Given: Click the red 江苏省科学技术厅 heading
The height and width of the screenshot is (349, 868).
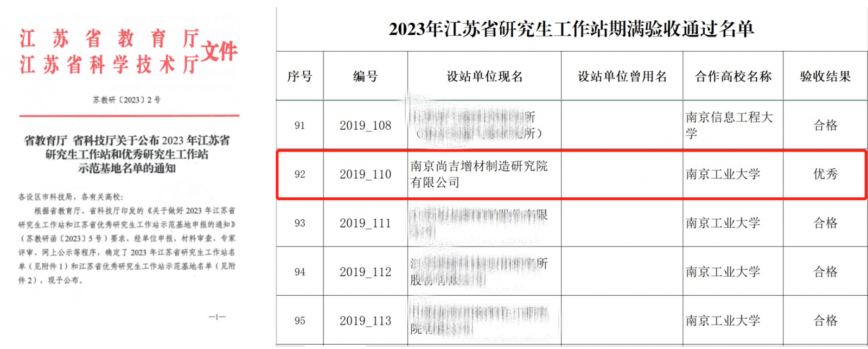Looking at the screenshot, I should 110,65.
